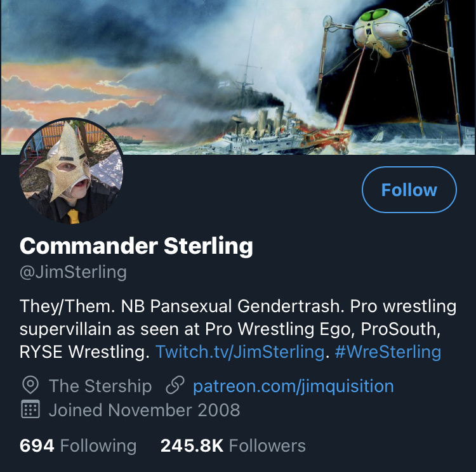476x472 pixels.
Task: Open the tripod banner header image
Action: coord(238,77)
